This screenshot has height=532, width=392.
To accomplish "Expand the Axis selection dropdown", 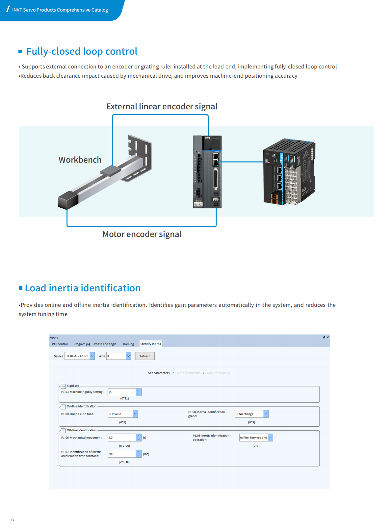I will point(128,356).
